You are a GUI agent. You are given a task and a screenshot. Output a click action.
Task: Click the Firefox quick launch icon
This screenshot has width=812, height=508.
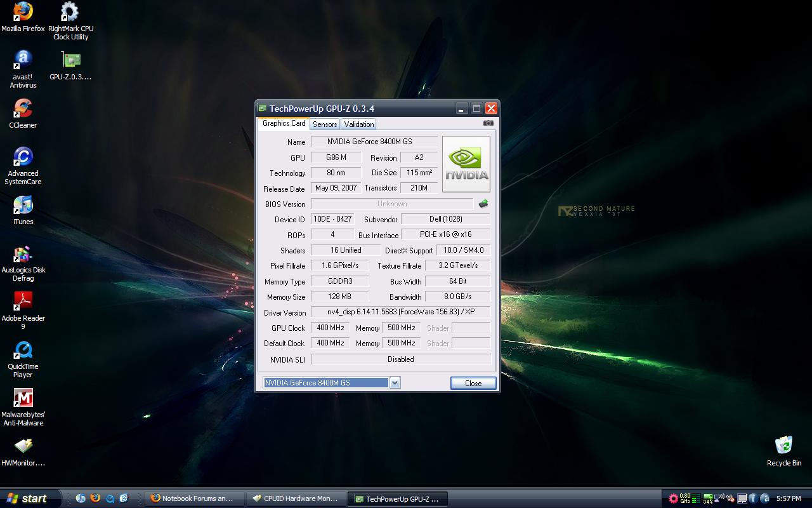coord(95,498)
